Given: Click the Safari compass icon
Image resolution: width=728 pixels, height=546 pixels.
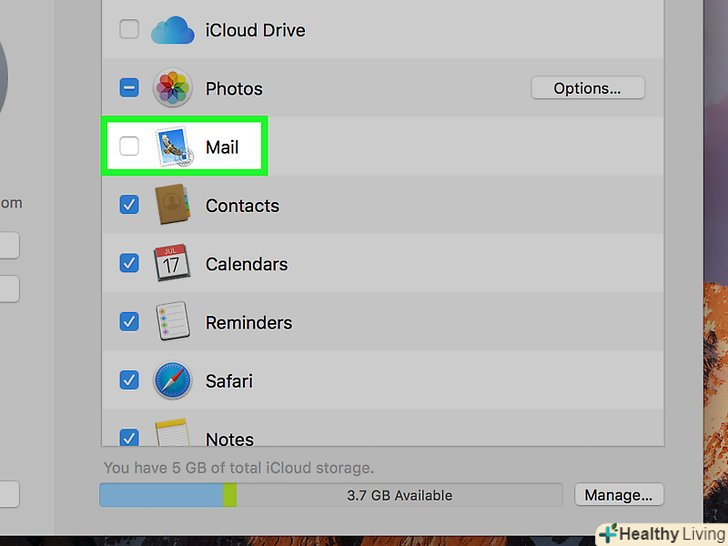Looking at the screenshot, I should click(172, 381).
